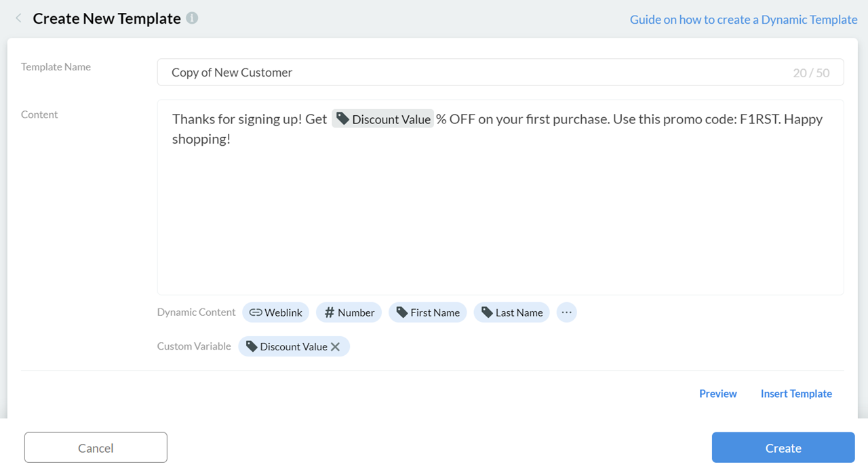Open the Dynamic Template guide link
This screenshot has height=469, width=868.
[743, 20]
